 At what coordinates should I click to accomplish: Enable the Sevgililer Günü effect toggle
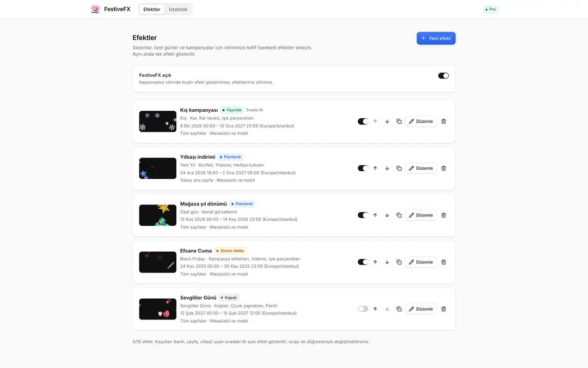click(363, 309)
